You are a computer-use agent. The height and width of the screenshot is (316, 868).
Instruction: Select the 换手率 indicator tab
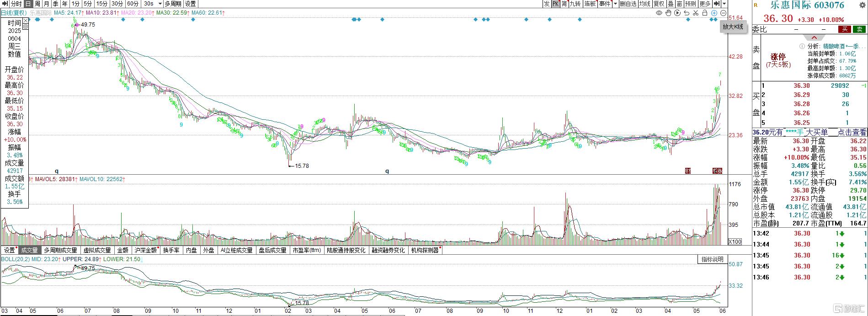tap(171, 251)
